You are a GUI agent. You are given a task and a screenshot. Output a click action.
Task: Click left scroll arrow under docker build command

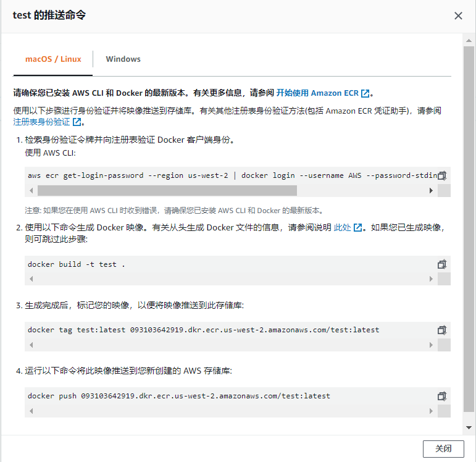click(x=31, y=279)
